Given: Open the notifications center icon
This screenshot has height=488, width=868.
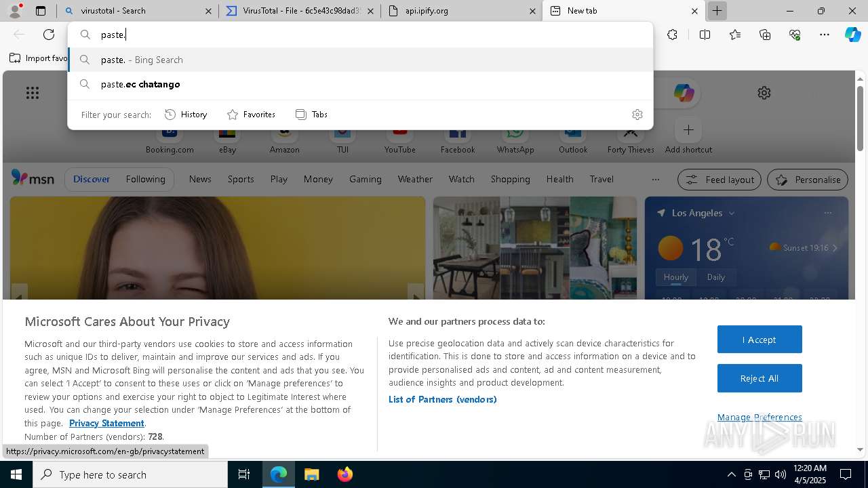Looking at the screenshot, I should point(846,474).
